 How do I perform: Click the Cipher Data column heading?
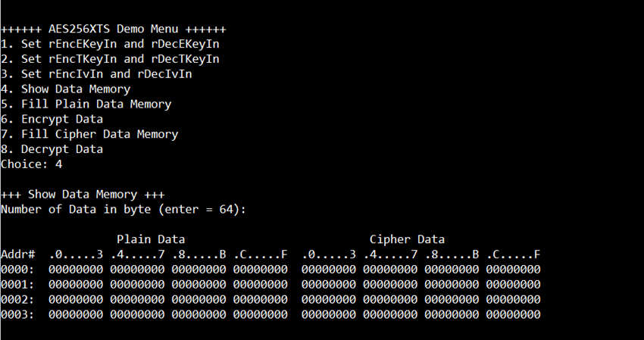coord(407,239)
